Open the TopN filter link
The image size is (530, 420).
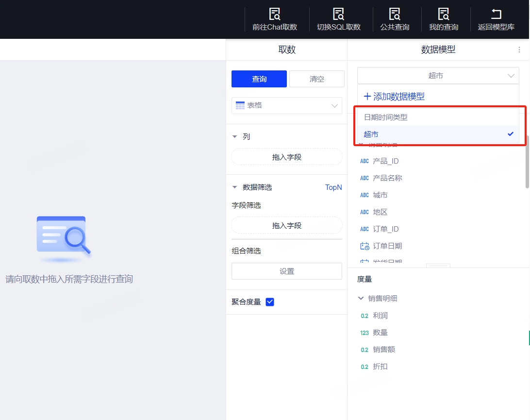(333, 187)
